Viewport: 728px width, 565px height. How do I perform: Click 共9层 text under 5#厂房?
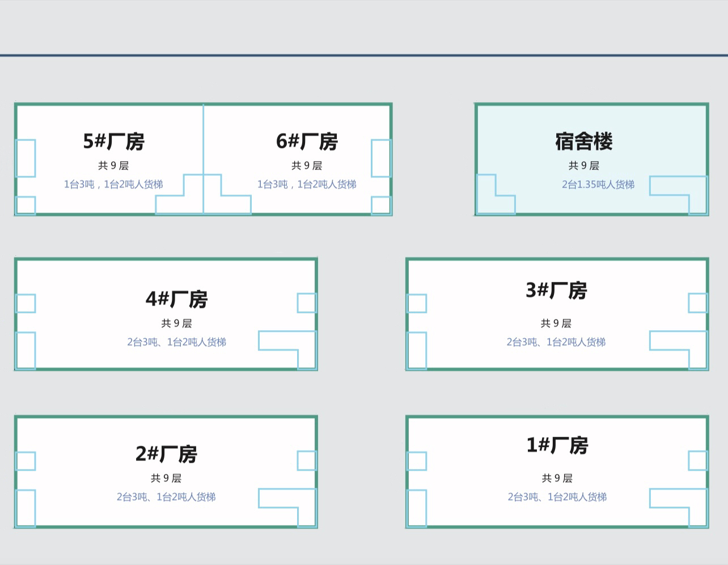coord(113,166)
